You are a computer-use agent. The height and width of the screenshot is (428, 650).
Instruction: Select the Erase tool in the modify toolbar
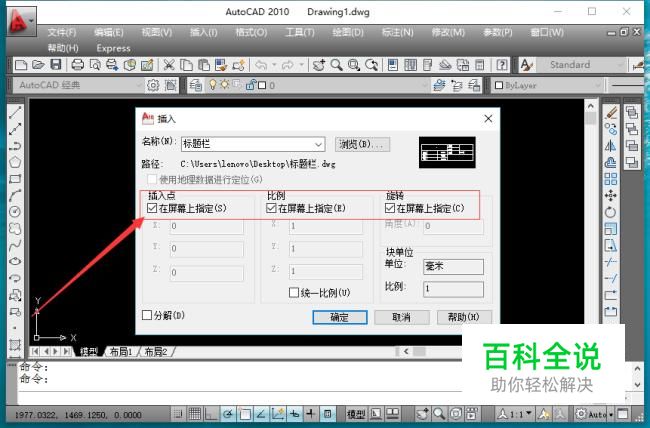pos(611,112)
